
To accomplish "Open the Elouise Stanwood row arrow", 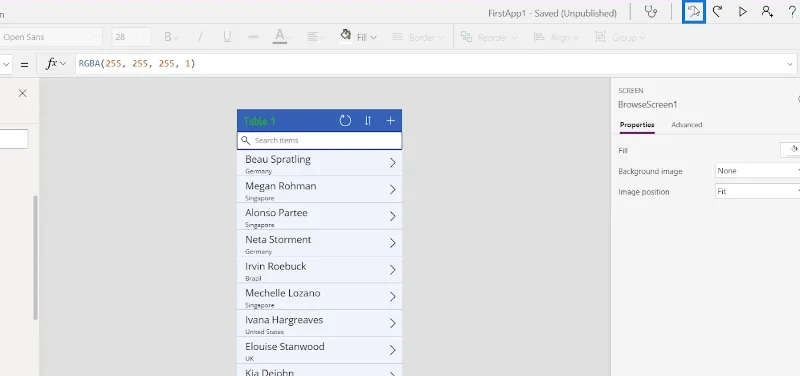I will pyautogui.click(x=392, y=350).
